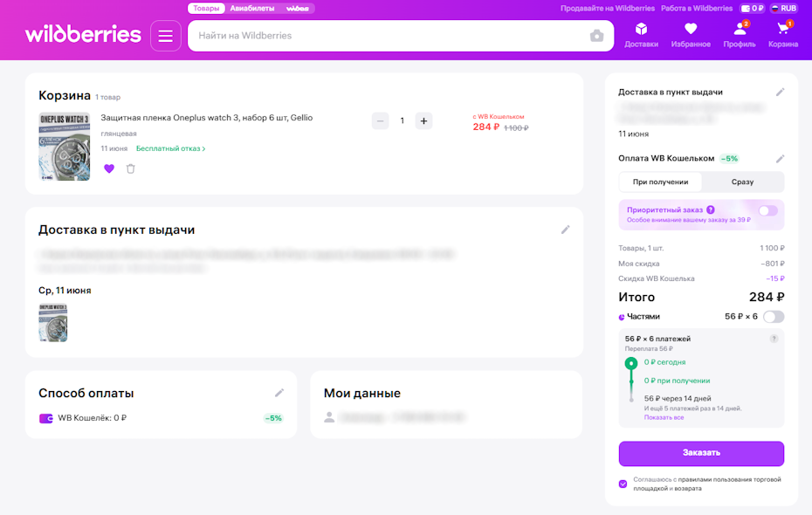Edit delivery point pencil in main section

566,230
